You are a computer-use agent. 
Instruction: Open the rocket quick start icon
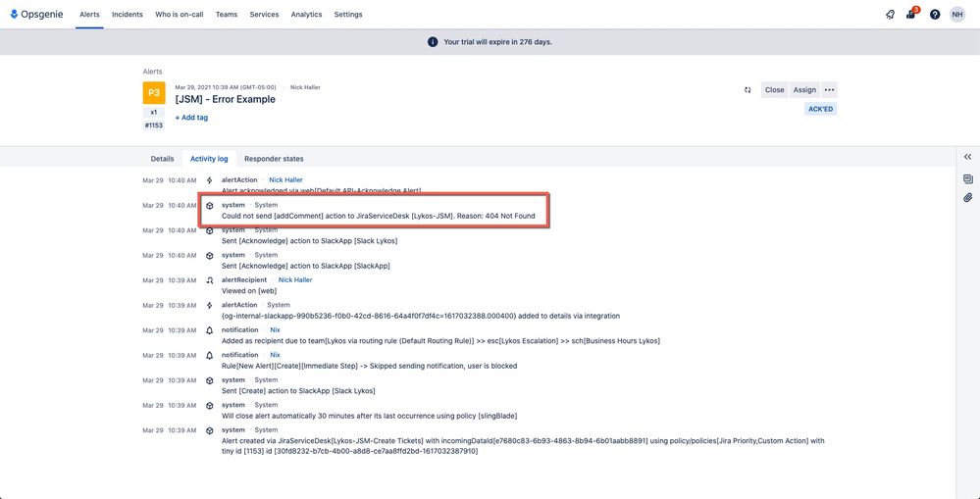click(890, 15)
